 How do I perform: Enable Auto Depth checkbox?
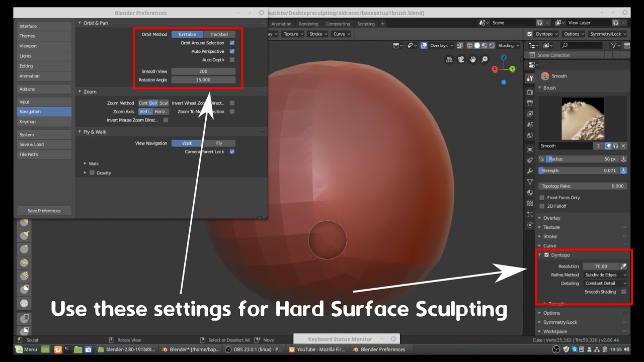coord(232,60)
